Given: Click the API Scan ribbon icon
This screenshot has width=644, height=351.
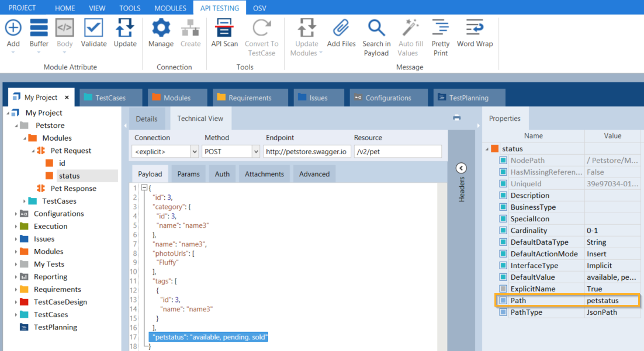Looking at the screenshot, I should 224,28.
